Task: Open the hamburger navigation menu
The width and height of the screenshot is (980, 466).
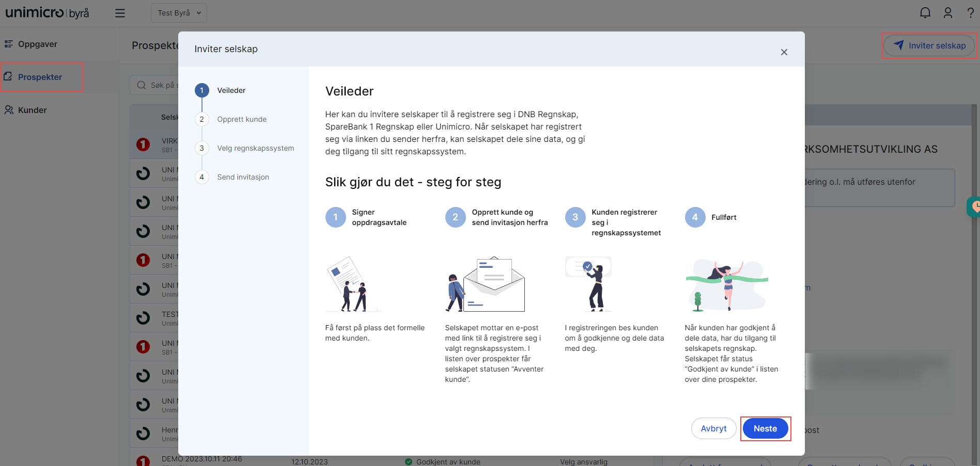Action: pyautogui.click(x=120, y=13)
